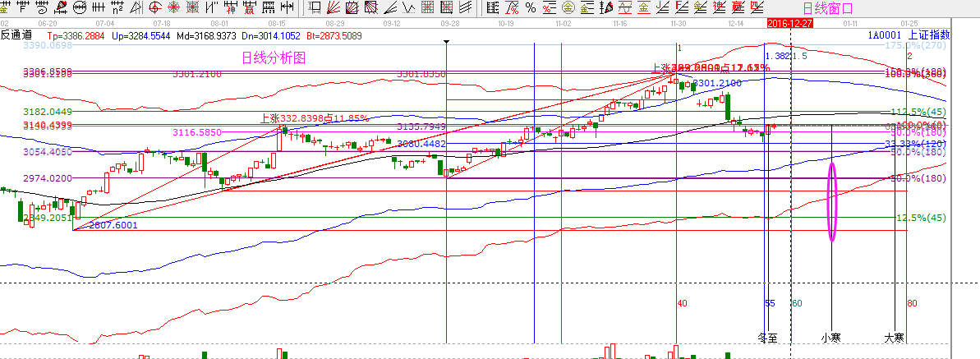Click the 日线窗口 title label
The height and width of the screenshot is (359, 980).
[827, 8]
